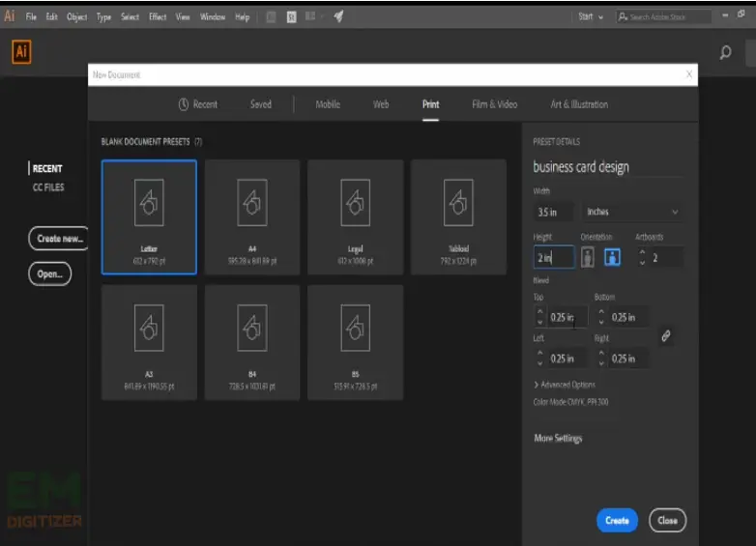Click the Close button in dialog
Viewport: 756px width, 546px height.
pyautogui.click(x=667, y=521)
